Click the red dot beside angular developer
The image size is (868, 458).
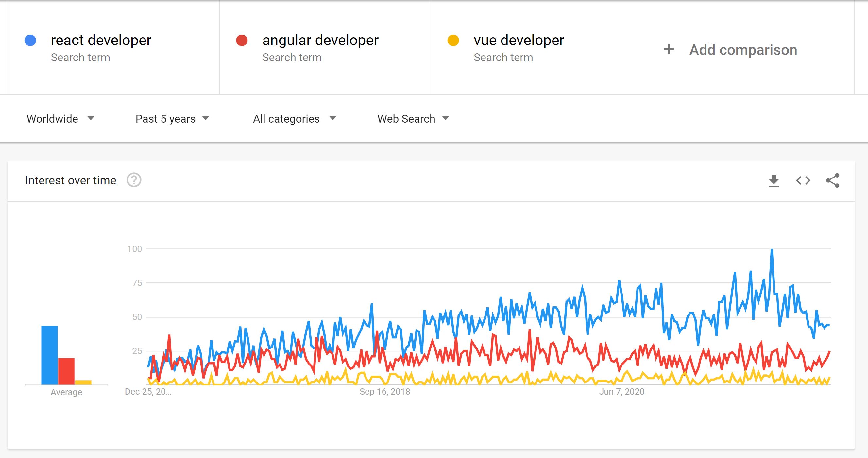pyautogui.click(x=242, y=41)
